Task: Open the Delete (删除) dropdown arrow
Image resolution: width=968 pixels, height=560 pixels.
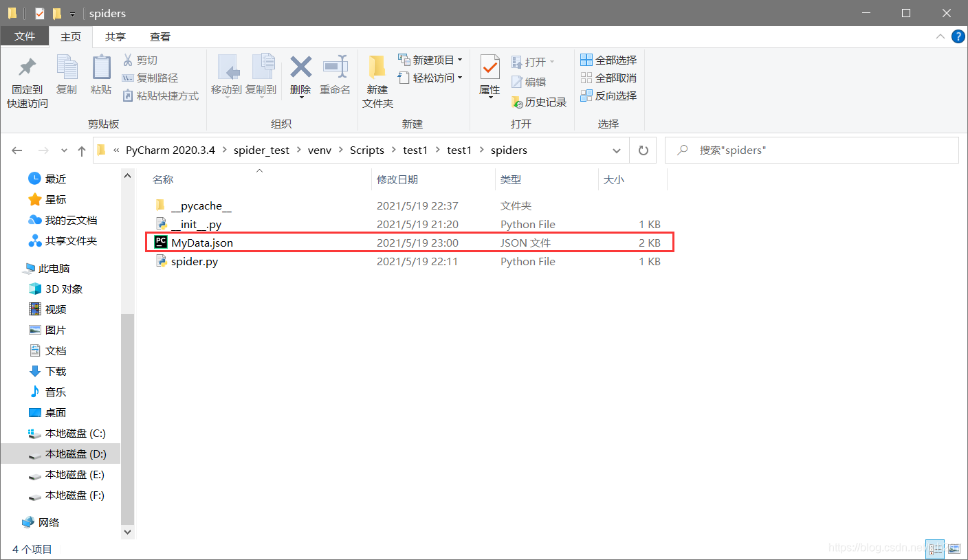Action: pos(300,97)
